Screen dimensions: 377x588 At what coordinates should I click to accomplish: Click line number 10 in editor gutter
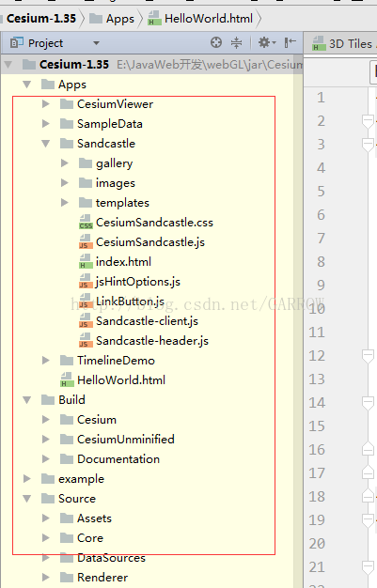point(317,309)
